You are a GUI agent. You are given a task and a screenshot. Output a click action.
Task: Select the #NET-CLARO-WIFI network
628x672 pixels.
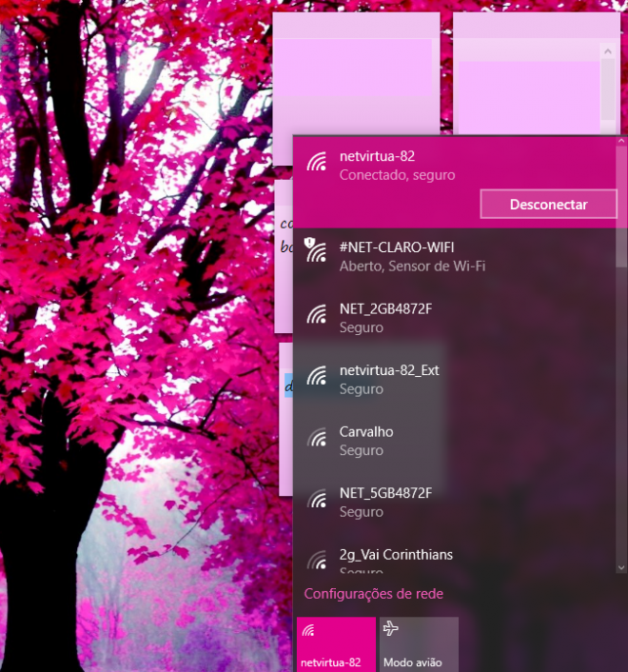coord(455,257)
